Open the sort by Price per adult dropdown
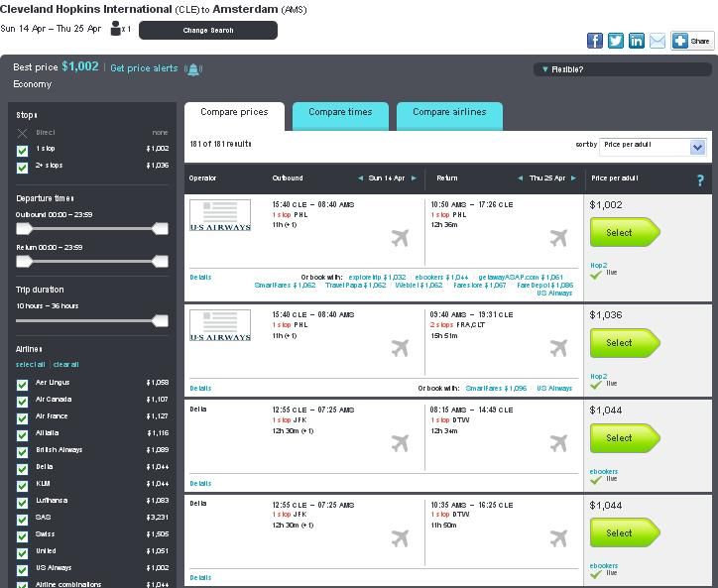 point(653,147)
